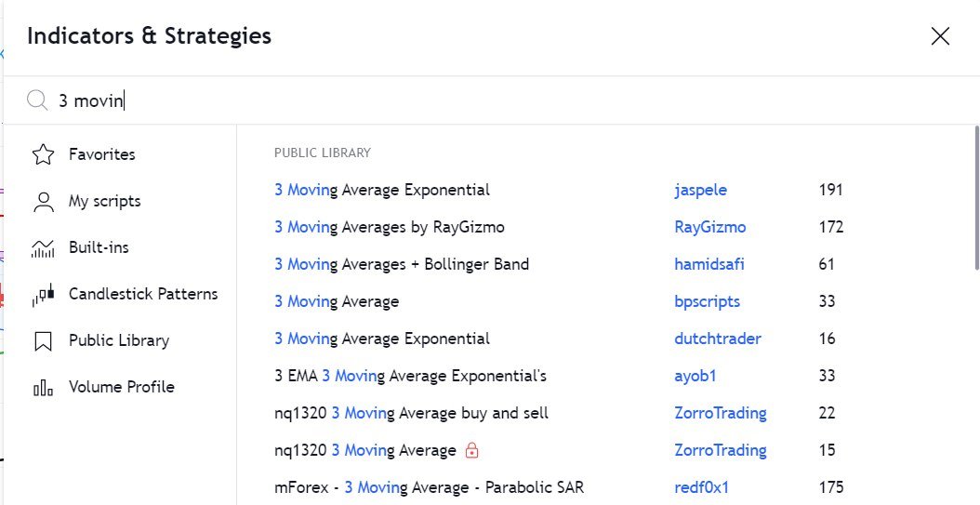
Task: Click the Built-ins chart icon
Action: (43, 248)
